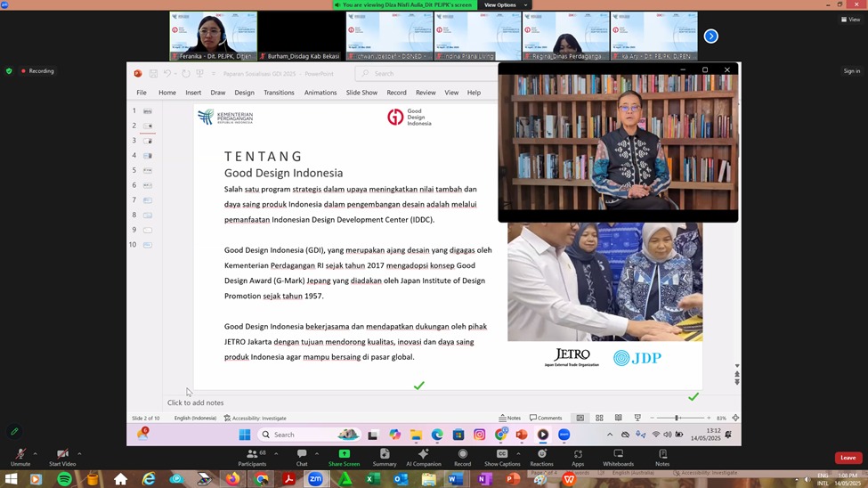Open the PowerPoint Home tab
868x488 pixels.
point(167,93)
